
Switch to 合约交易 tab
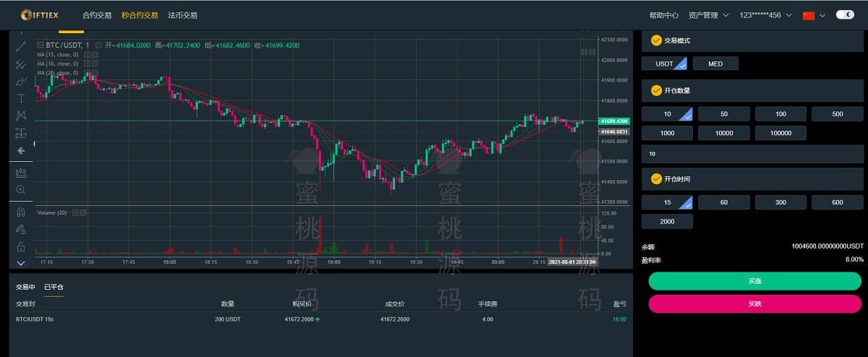pos(97,15)
